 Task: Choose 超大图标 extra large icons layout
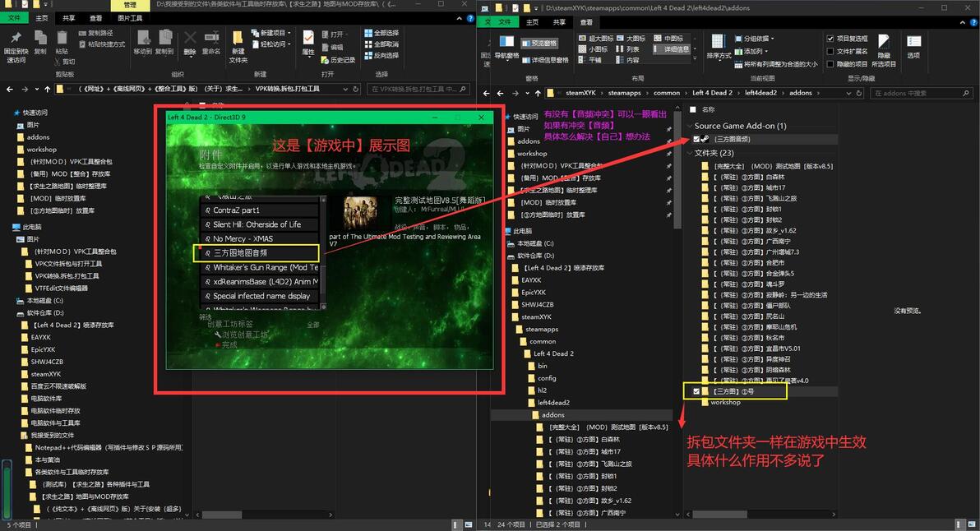[x=595, y=39]
